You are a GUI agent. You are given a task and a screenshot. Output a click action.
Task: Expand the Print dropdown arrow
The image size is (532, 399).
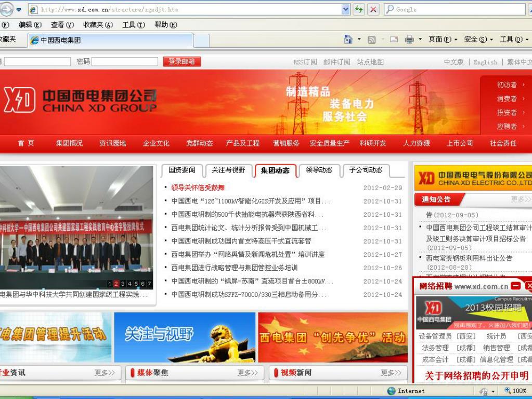tap(420, 39)
